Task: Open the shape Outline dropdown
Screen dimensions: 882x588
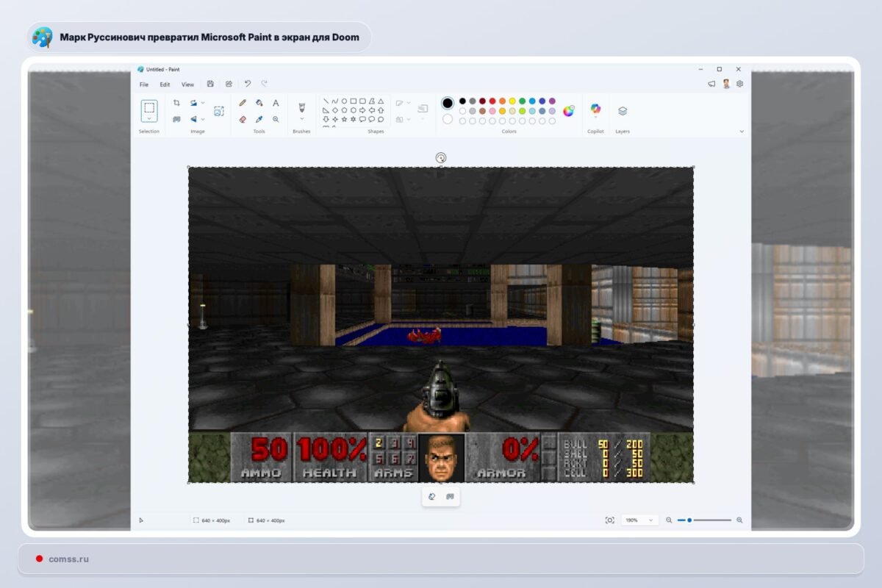Action: [x=403, y=103]
